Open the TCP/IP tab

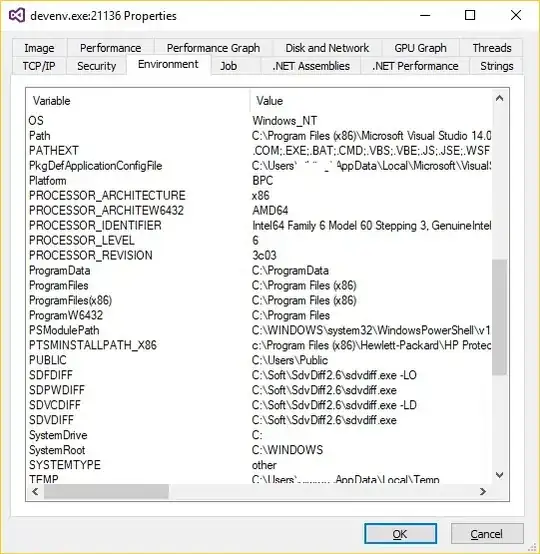coord(39,66)
